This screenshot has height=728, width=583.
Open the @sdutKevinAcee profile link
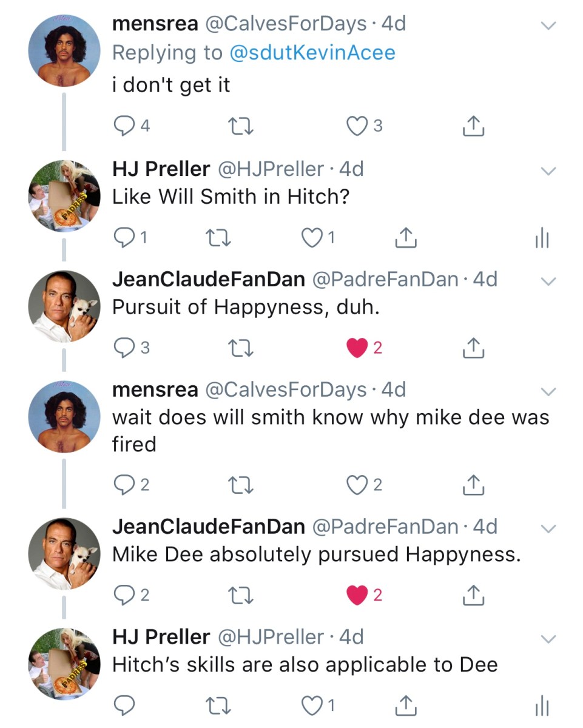[x=312, y=53]
